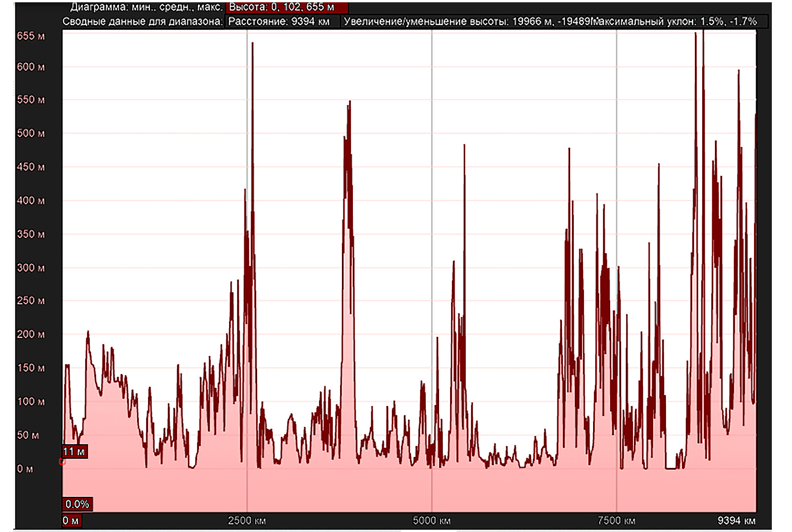Click the red cursor marker on the left axis
This screenshot has width=792, height=532.
pos(62,461)
